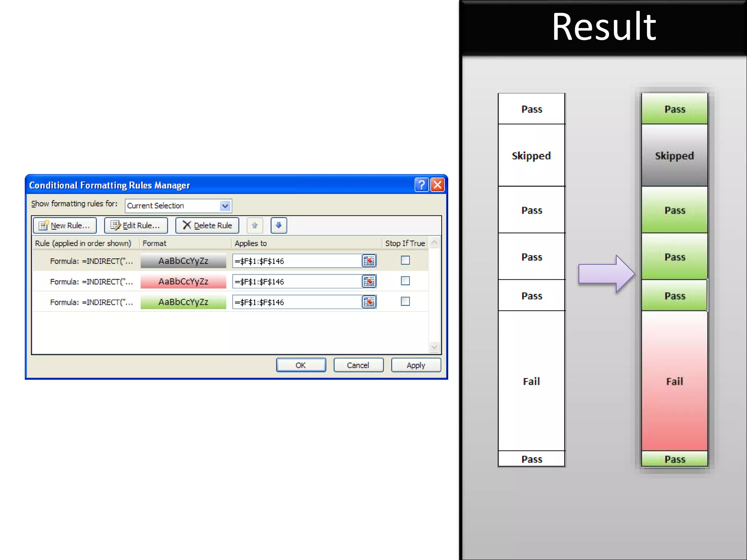747x560 pixels.
Task: Click the blue Move Down arrow
Action: (279, 225)
